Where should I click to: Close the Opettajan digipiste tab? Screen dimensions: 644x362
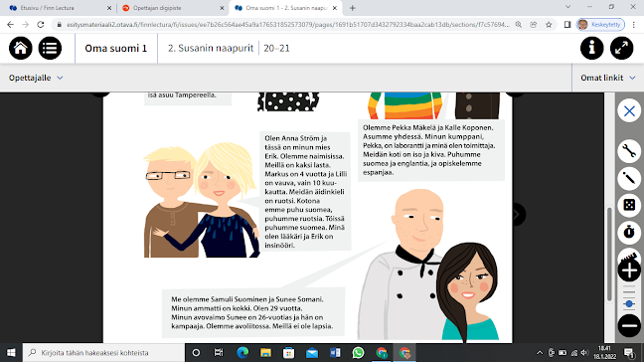222,8
